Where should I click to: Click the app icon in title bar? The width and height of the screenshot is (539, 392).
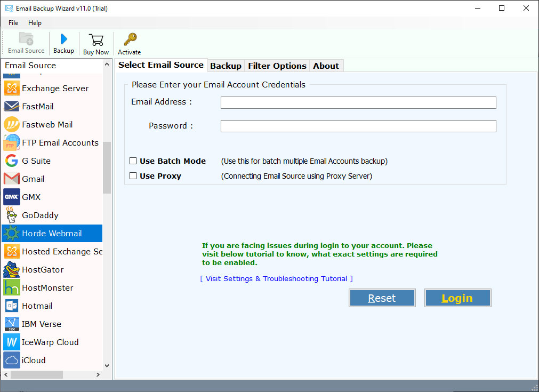tap(9, 8)
